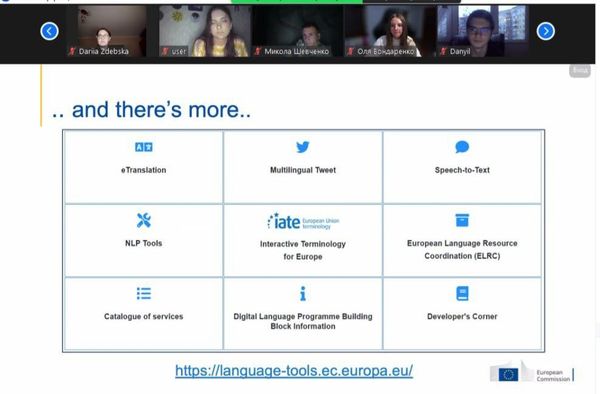Image resolution: width=600 pixels, height=394 pixels.
Task: Click the Interactive Terminology for Europe label
Action: 303,250
